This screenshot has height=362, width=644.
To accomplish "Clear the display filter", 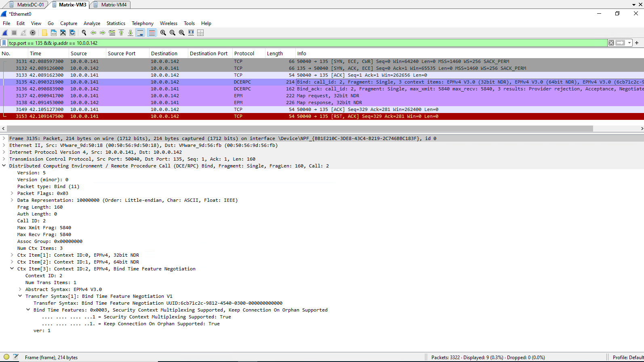I will pos(611,43).
